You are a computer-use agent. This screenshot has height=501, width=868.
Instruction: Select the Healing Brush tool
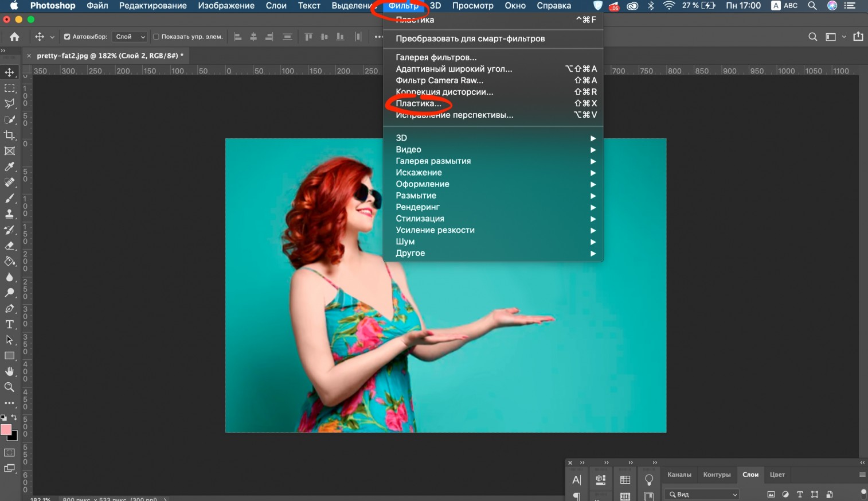pyautogui.click(x=10, y=182)
